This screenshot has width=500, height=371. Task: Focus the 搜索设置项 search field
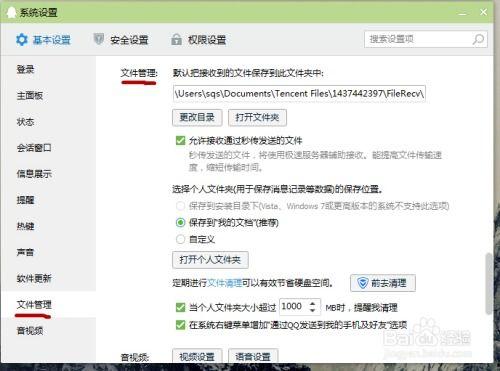pyautogui.click(x=426, y=39)
